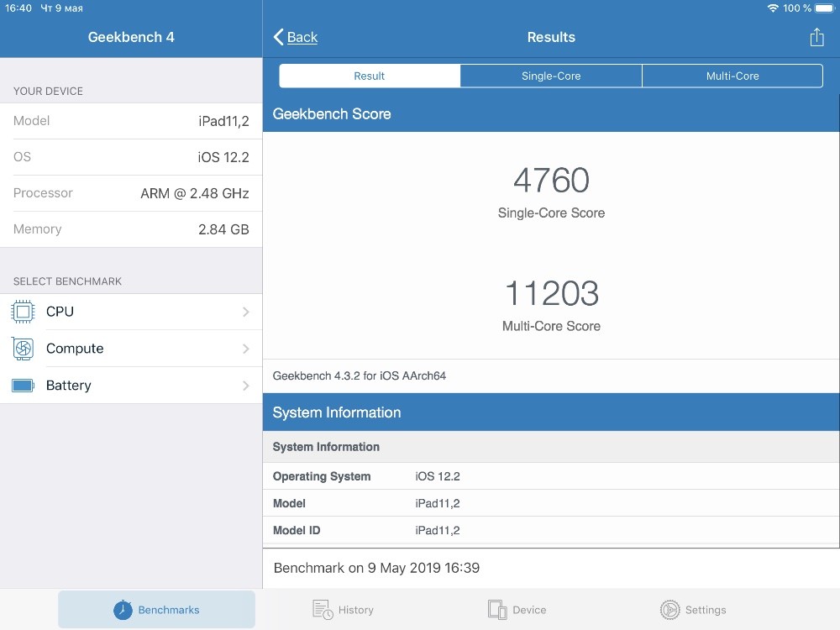Tap the Battery benchmark icon

point(23,386)
